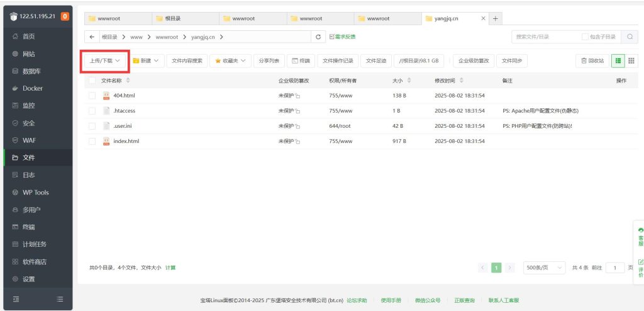Image resolution: width=644 pixels, height=311 pixels.
Task: Click the 404.html file icon
Action: tap(106, 96)
